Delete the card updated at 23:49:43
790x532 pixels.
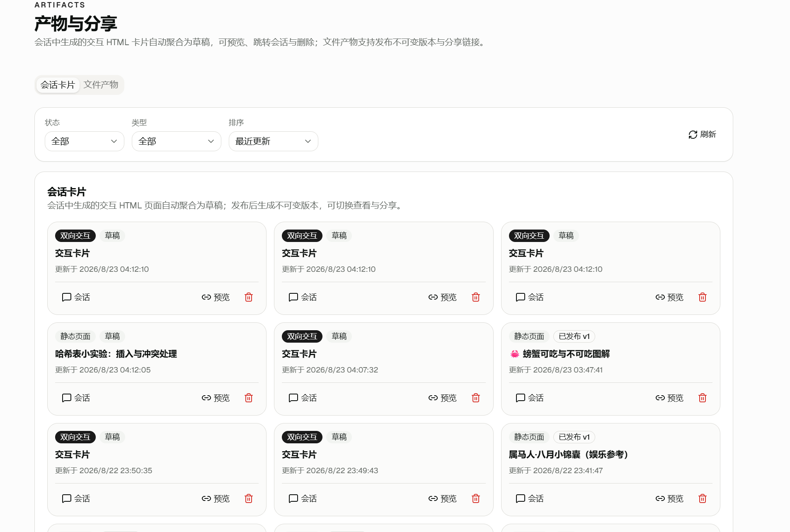(476, 498)
